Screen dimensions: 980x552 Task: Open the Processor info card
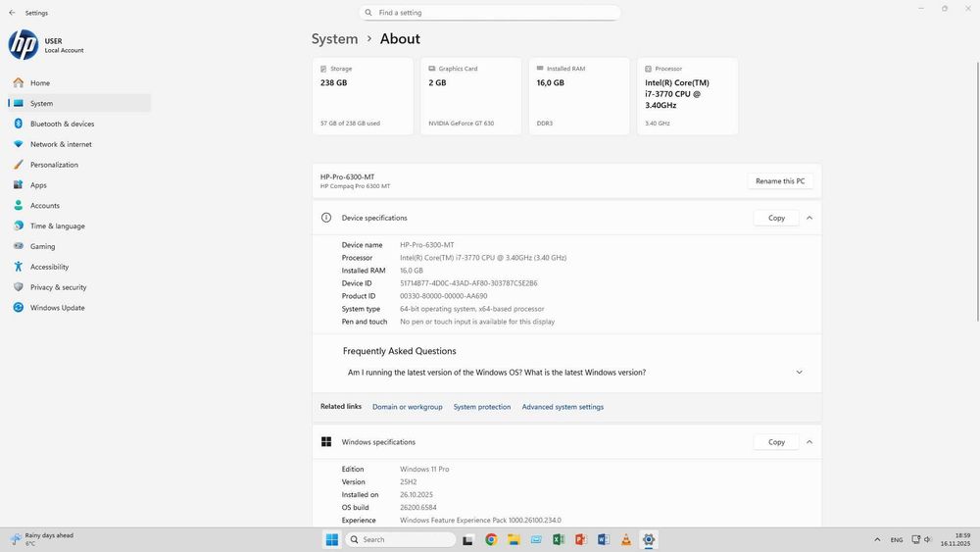click(688, 96)
